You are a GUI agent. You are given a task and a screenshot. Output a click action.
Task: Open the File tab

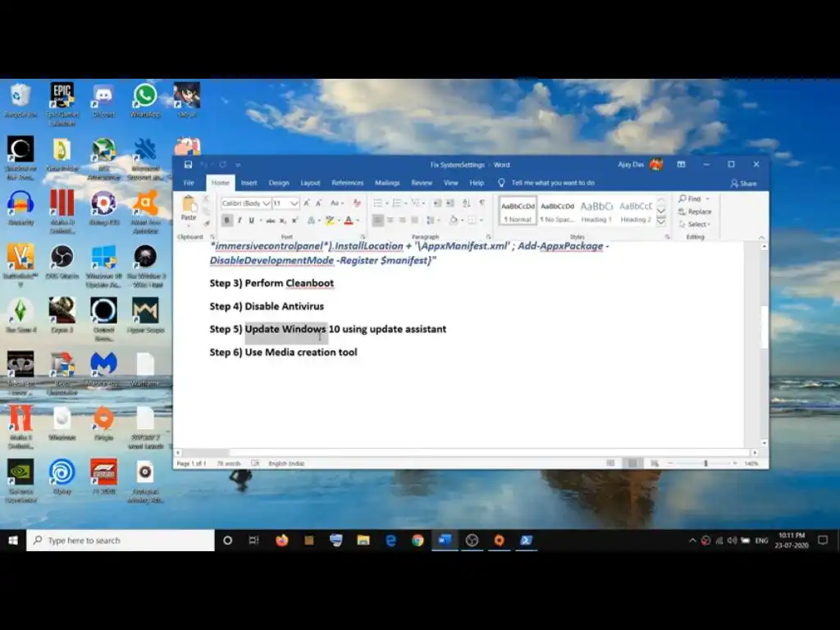point(189,183)
